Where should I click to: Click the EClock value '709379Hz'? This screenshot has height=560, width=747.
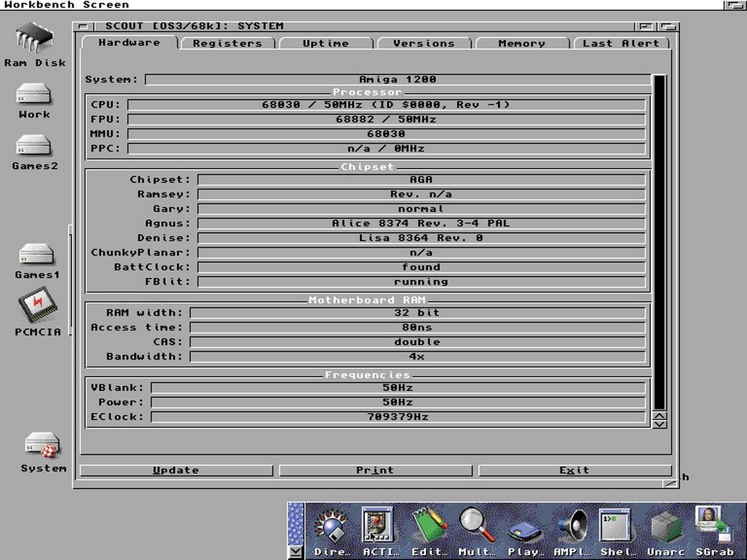(397, 417)
